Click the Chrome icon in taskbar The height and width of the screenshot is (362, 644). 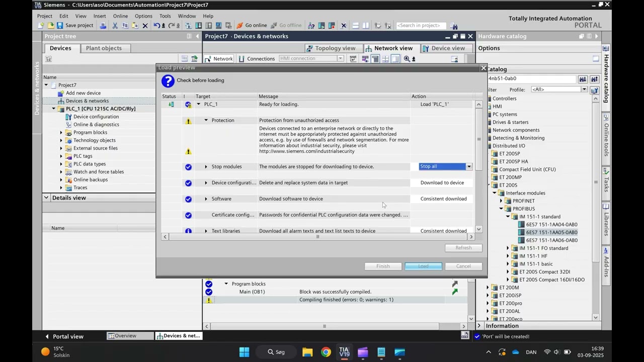pyautogui.click(x=326, y=352)
